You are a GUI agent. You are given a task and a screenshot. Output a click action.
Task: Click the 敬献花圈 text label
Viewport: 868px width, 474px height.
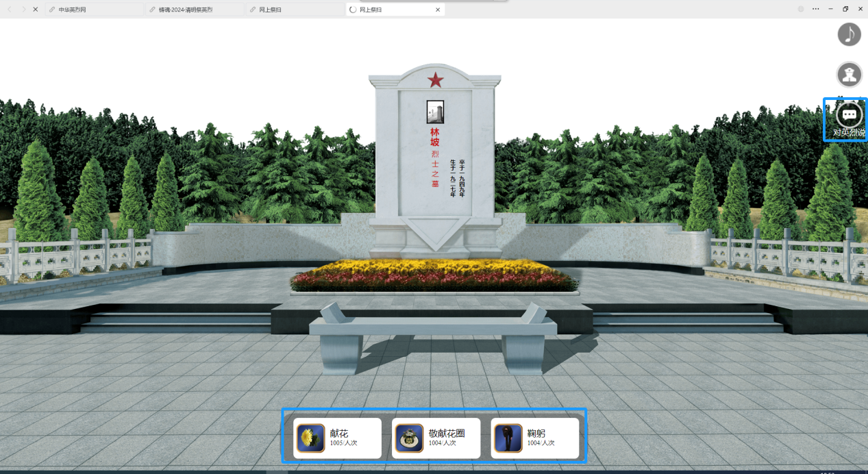[x=447, y=433]
